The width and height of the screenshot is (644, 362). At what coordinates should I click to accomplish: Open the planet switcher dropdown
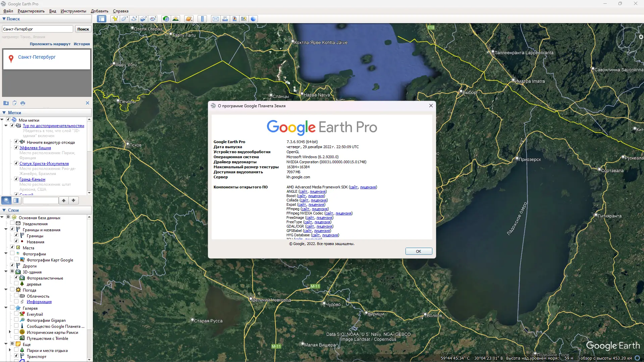(189, 19)
